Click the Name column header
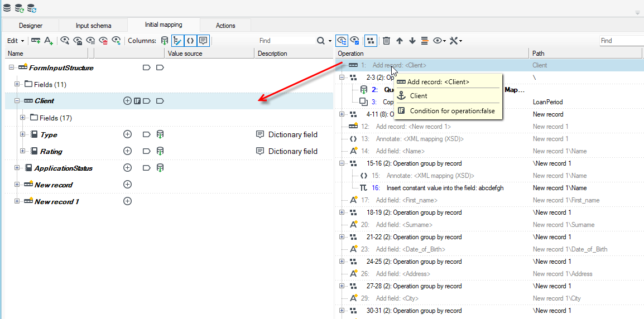This screenshot has width=644, height=319. 46,54
